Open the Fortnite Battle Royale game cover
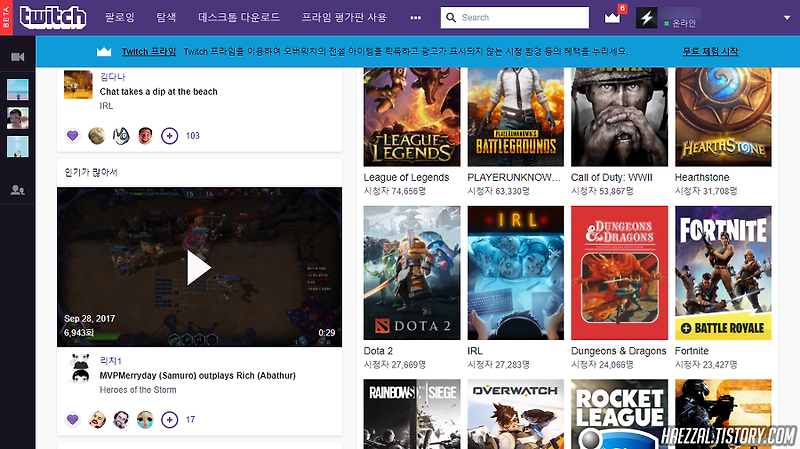This screenshot has width=800, height=449. tap(723, 273)
